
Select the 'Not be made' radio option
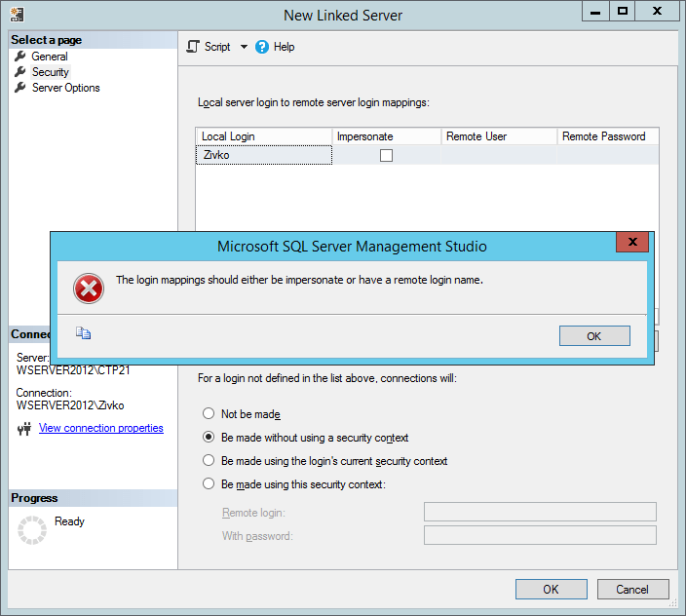[x=209, y=413]
